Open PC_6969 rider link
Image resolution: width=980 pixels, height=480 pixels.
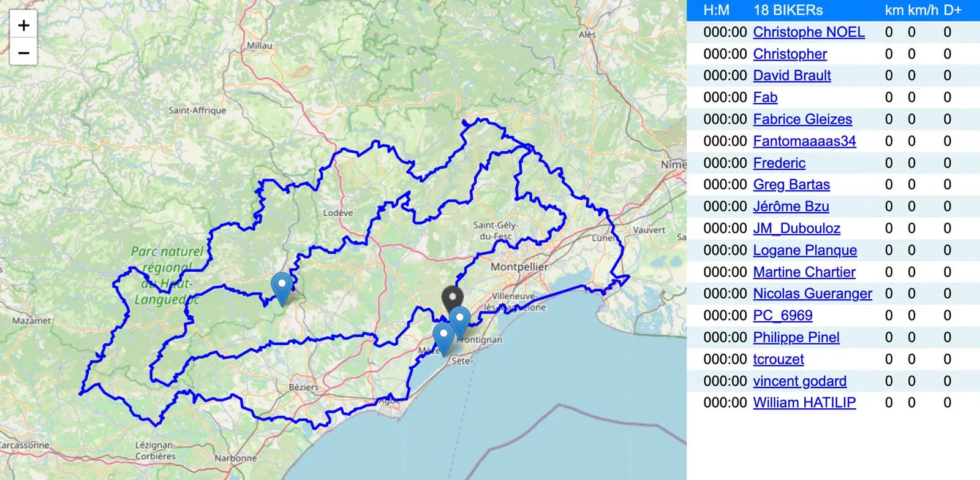tap(783, 315)
